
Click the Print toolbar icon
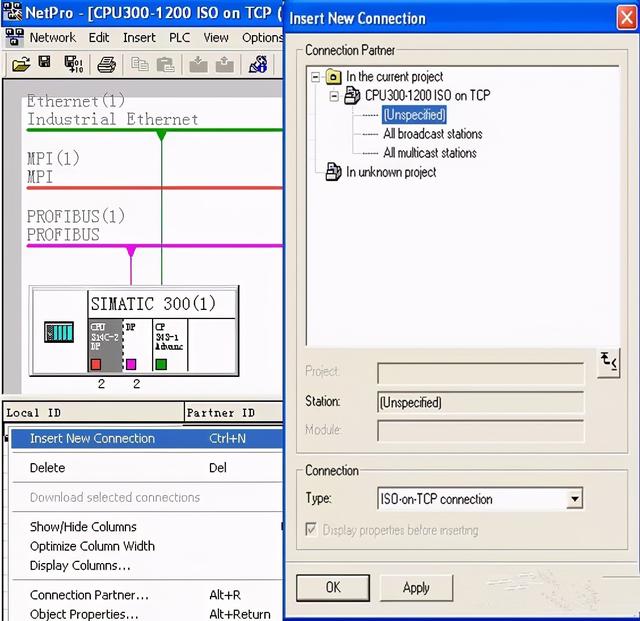pos(106,64)
